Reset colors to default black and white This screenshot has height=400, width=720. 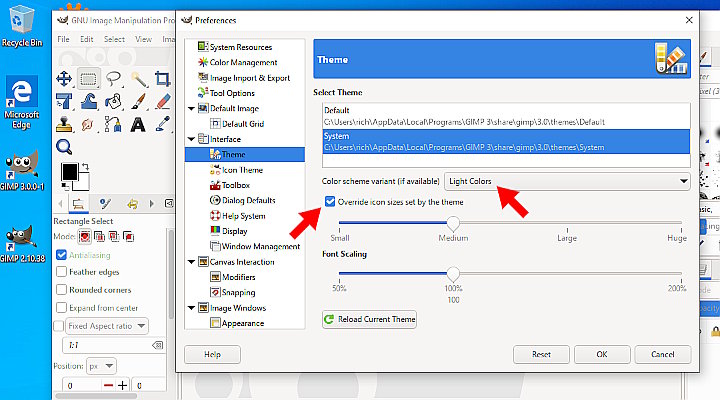point(65,186)
